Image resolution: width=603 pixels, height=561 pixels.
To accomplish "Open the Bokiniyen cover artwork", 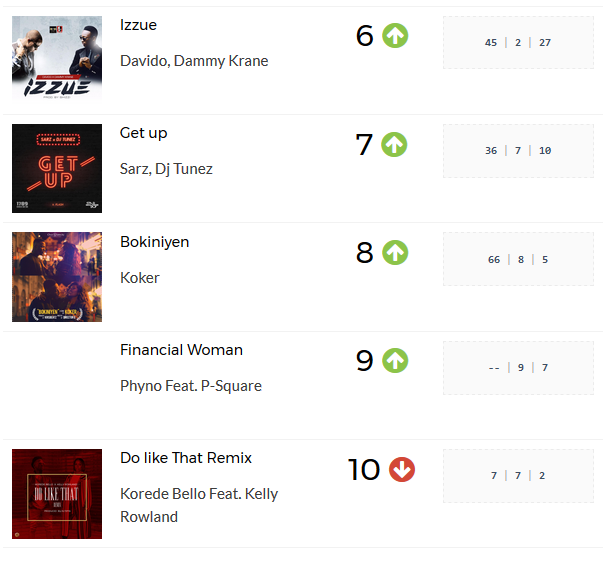I will coord(57,277).
